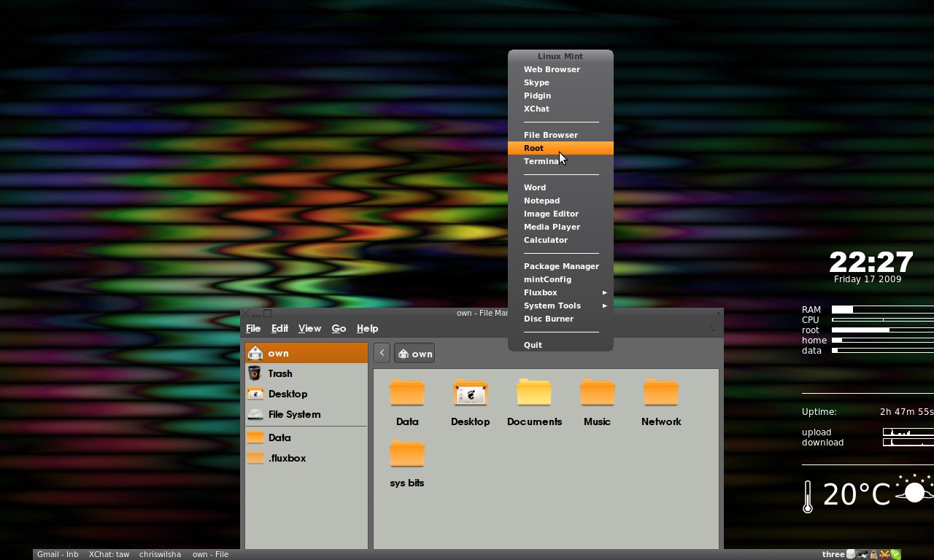This screenshot has height=560, width=934.
Task: Switch to the own - File taskbar window
Action: (x=211, y=554)
